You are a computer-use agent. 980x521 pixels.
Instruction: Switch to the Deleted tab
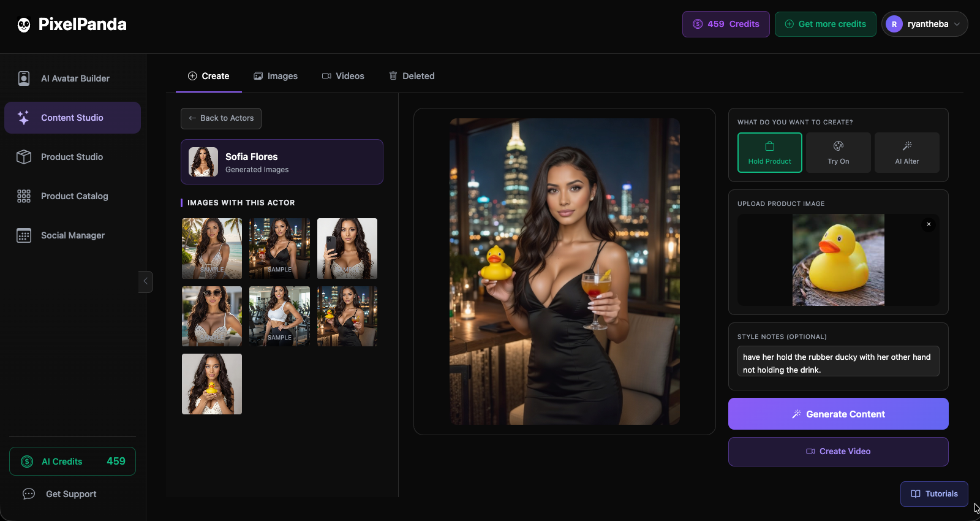pos(412,76)
